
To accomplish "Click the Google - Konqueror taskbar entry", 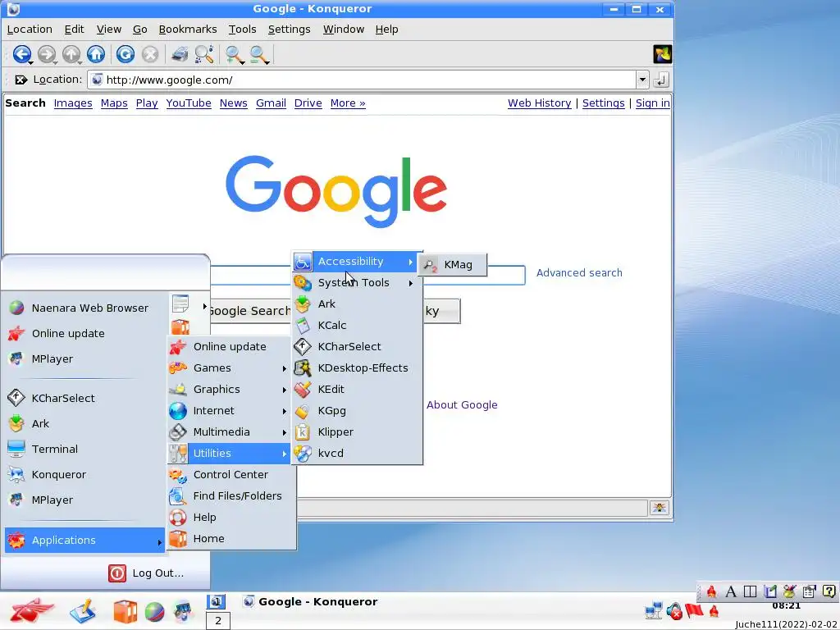I will 311,601.
